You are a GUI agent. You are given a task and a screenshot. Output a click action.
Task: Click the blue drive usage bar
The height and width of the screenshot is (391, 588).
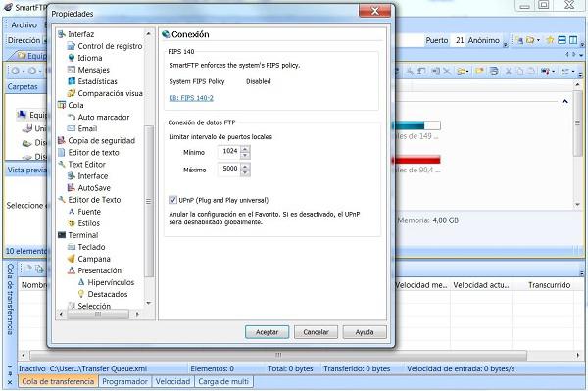pos(416,125)
